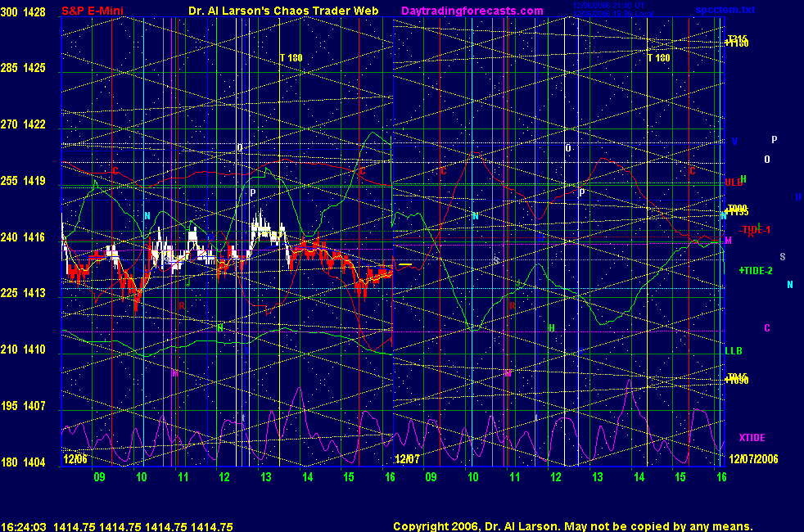This screenshot has height=532, width=804.
Task: Click the '09' hour label under 12/07
Action: pos(431,477)
